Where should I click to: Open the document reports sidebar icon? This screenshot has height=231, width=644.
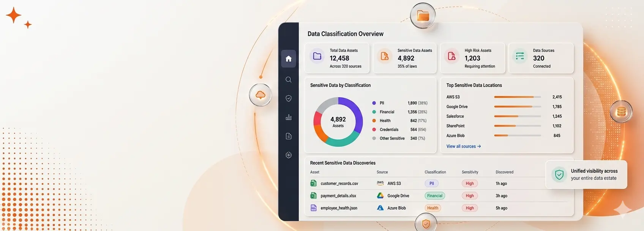click(x=289, y=136)
